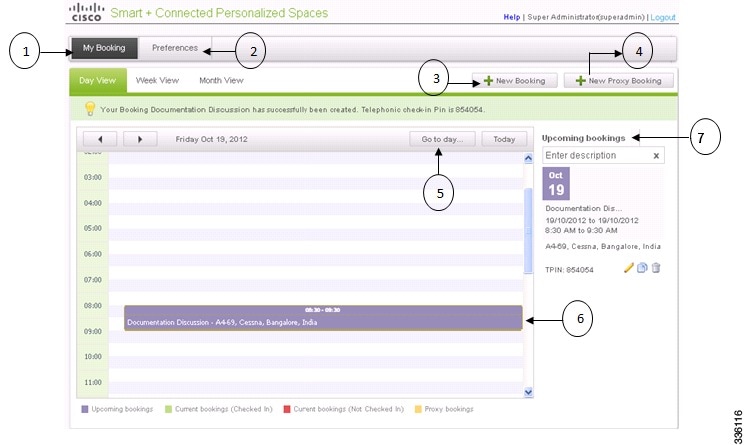Click the lightbulb notification icon
This screenshot has height=445, width=747.
[x=90, y=109]
